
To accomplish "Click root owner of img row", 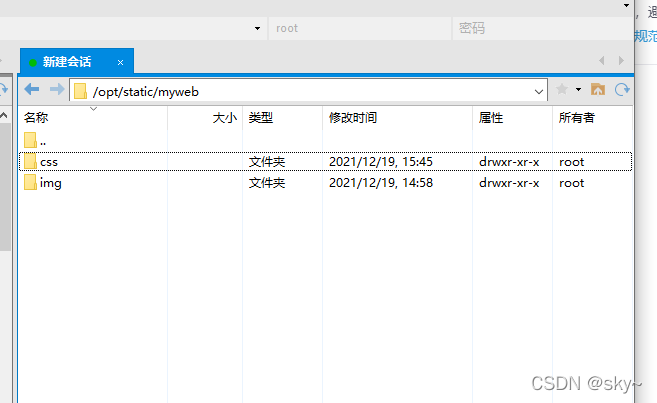I will tap(572, 183).
